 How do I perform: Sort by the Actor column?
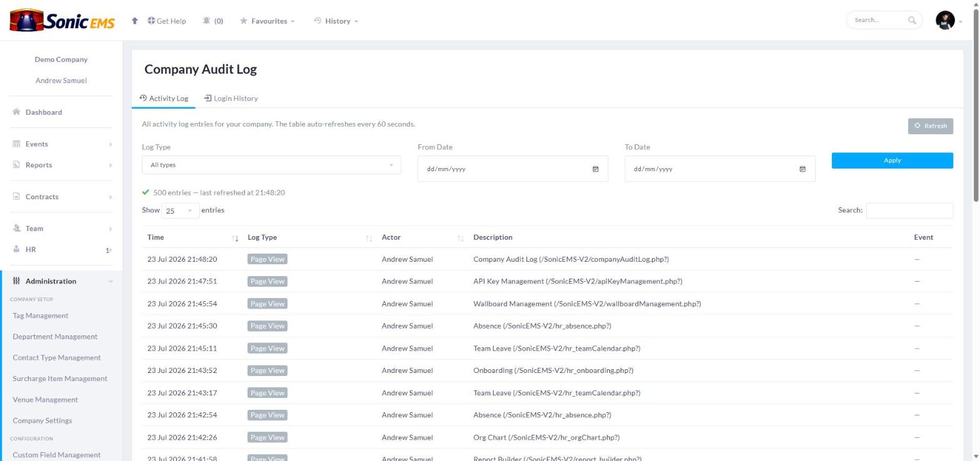click(x=422, y=237)
